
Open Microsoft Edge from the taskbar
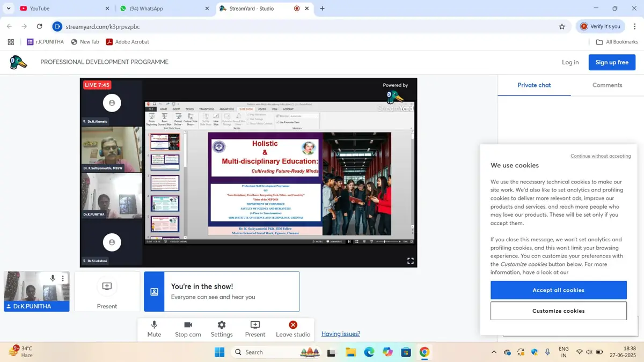(369, 352)
